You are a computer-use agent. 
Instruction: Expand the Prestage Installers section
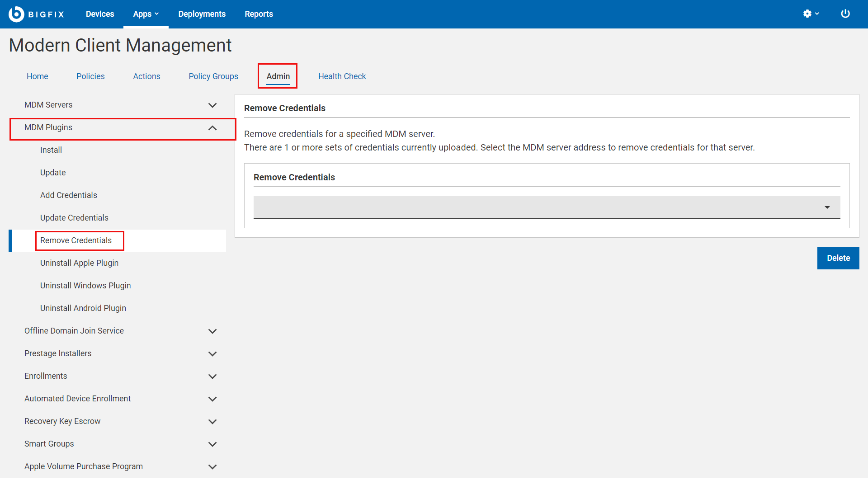click(212, 354)
